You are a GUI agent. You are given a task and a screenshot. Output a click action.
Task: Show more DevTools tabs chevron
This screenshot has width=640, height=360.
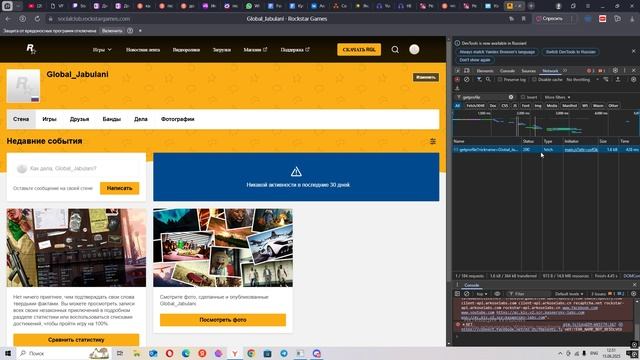point(565,71)
